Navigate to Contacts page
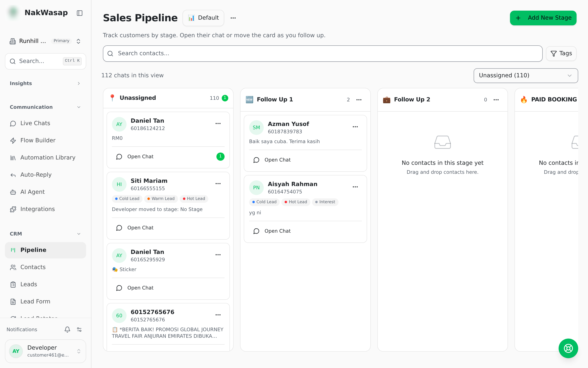Screen dimensions: 588x368 (45, 267)
